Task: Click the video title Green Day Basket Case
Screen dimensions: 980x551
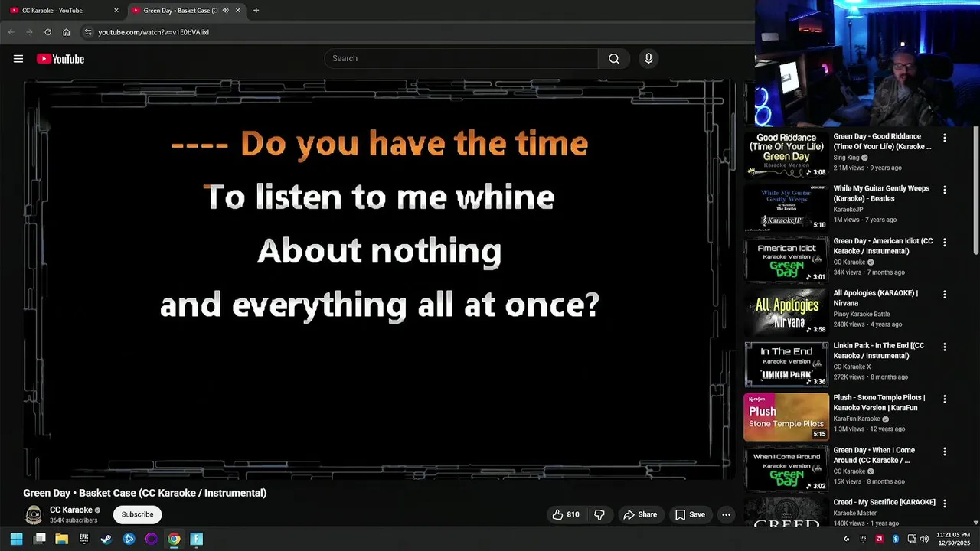Action: click(145, 493)
